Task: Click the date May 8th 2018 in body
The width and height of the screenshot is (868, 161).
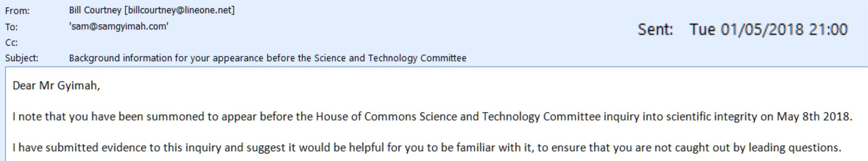Action: [x=814, y=116]
